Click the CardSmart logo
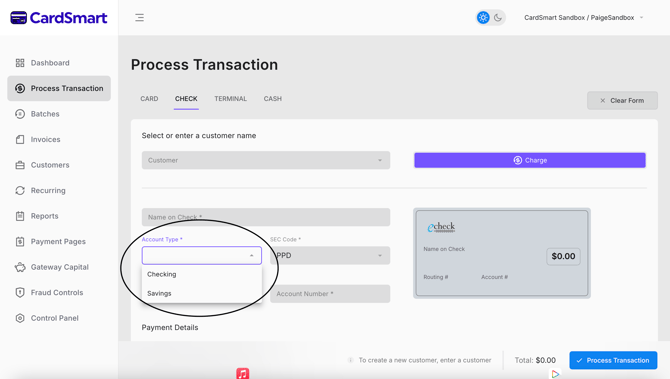This screenshot has width=670, height=379. coord(59,18)
